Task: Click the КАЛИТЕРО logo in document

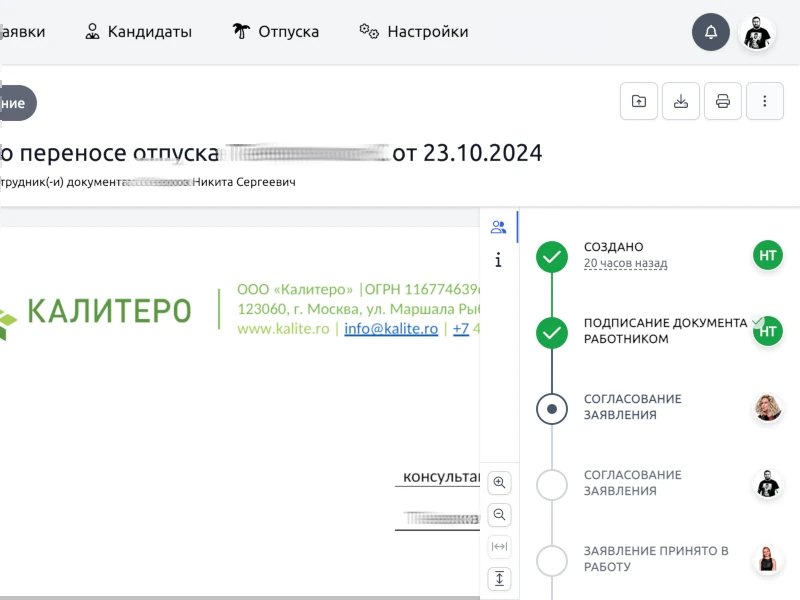Action: (96, 311)
